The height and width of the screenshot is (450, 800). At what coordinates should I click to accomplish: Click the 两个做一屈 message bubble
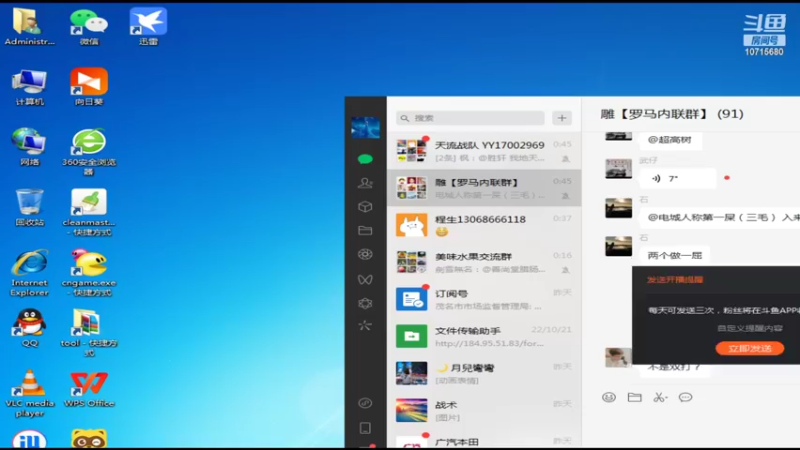[x=674, y=256]
